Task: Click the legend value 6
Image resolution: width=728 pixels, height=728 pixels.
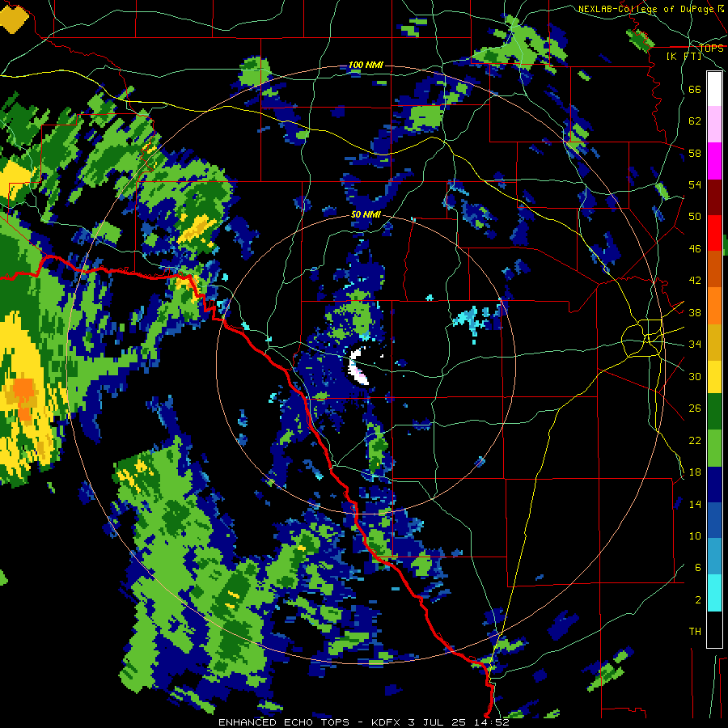Action: pos(698,568)
